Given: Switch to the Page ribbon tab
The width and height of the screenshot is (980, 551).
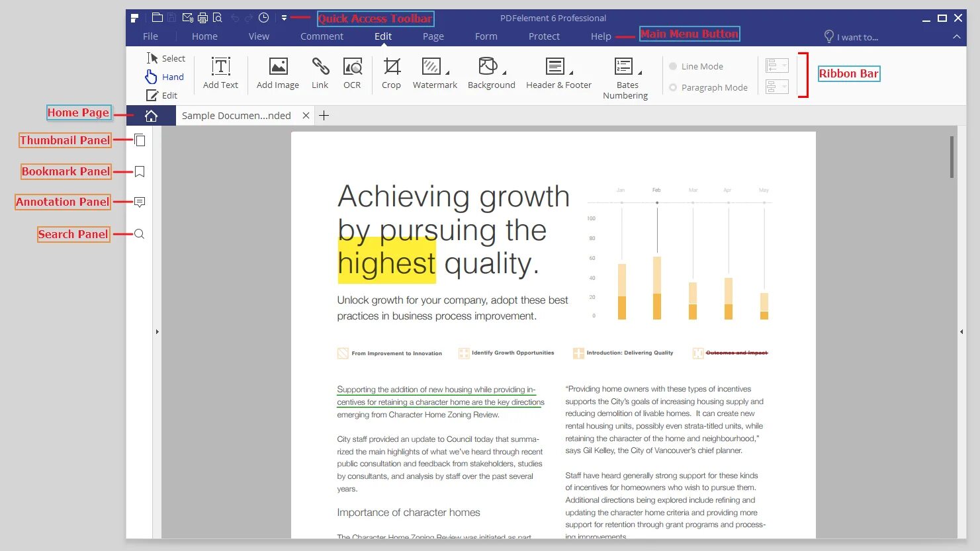Looking at the screenshot, I should [433, 36].
